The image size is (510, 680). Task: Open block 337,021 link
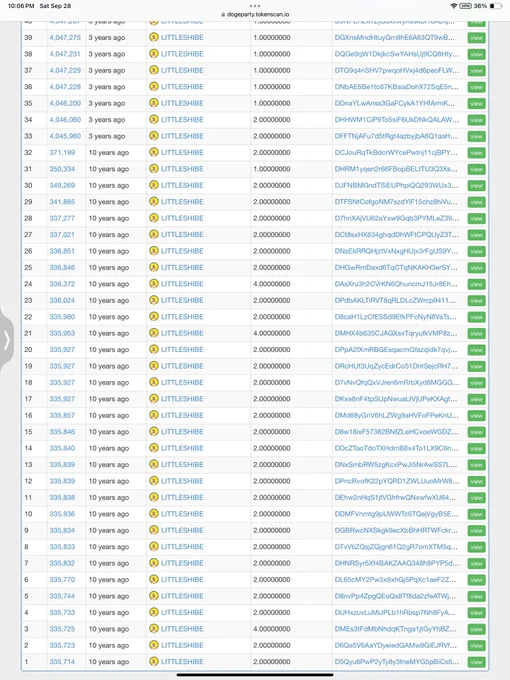62,235
